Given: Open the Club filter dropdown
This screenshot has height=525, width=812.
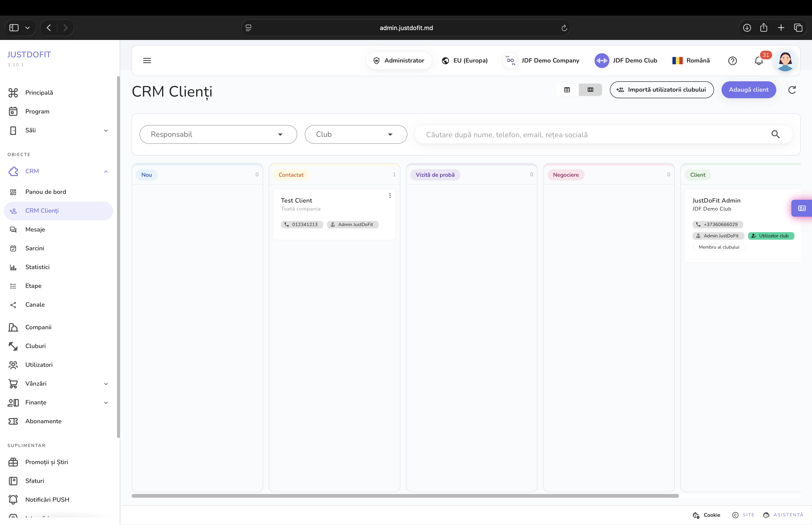Looking at the screenshot, I should click(x=356, y=134).
